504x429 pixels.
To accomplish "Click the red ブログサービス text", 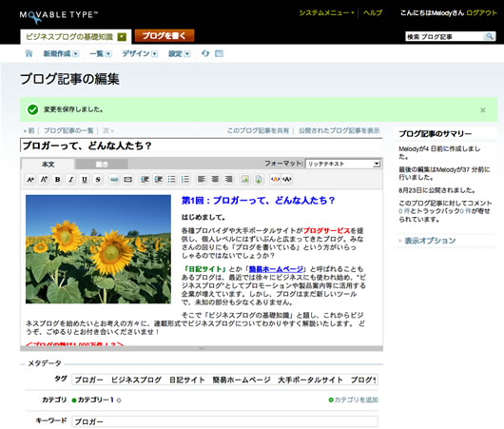I will (326, 230).
